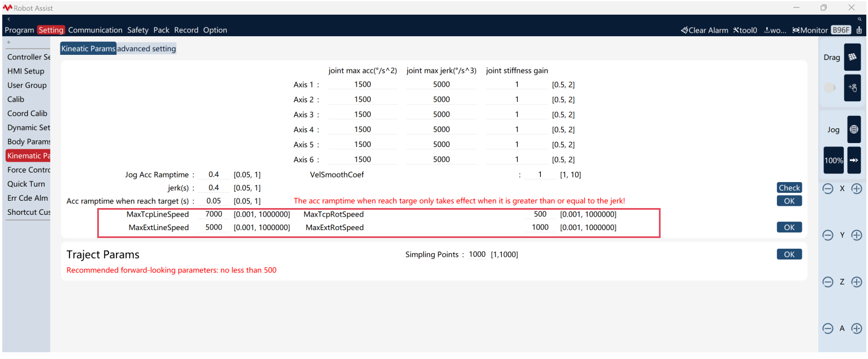Increase X axis with plus button
The height and width of the screenshot is (359, 868).
click(857, 189)
